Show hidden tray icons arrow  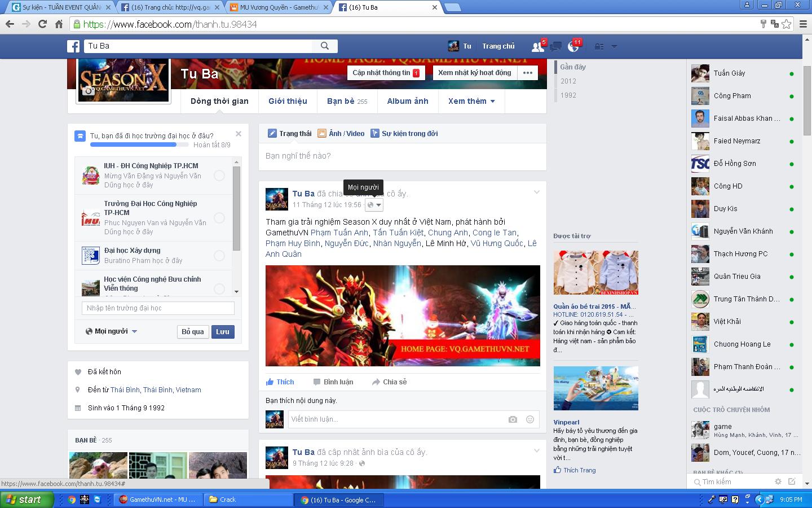(760, 500)
